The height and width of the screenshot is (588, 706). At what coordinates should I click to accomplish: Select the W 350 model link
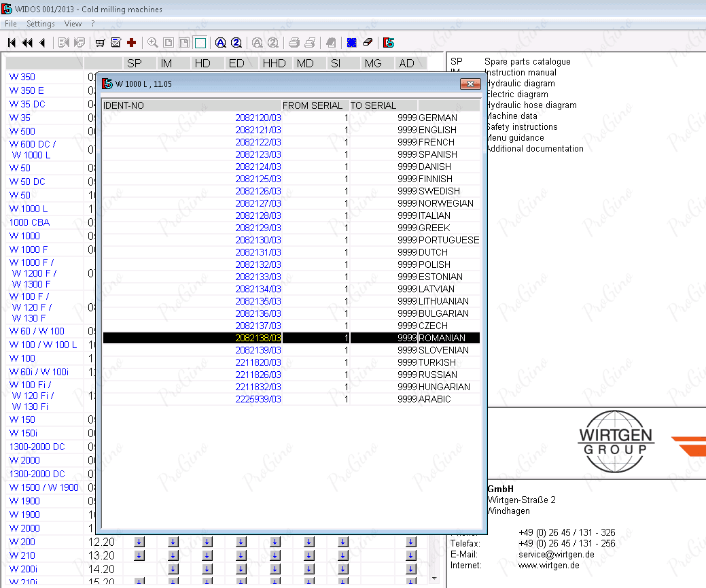[22, 77]
